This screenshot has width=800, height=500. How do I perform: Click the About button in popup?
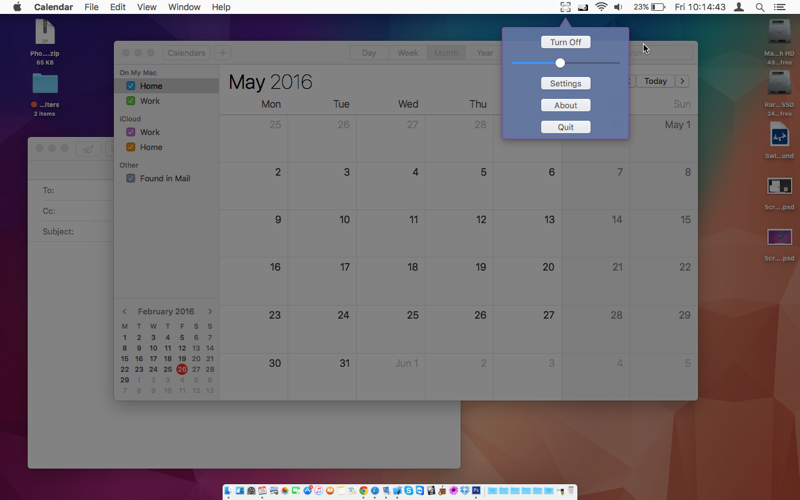pyautogui.click(x=565, y=105)
